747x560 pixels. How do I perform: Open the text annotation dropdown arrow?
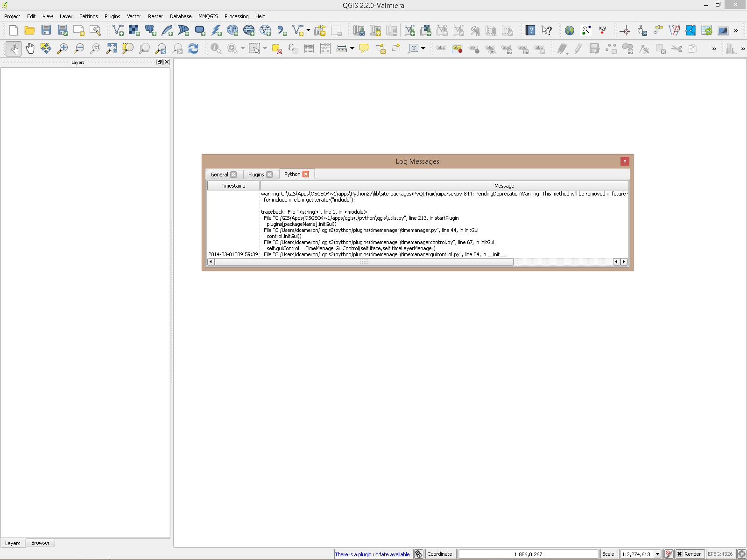(423, 49)
